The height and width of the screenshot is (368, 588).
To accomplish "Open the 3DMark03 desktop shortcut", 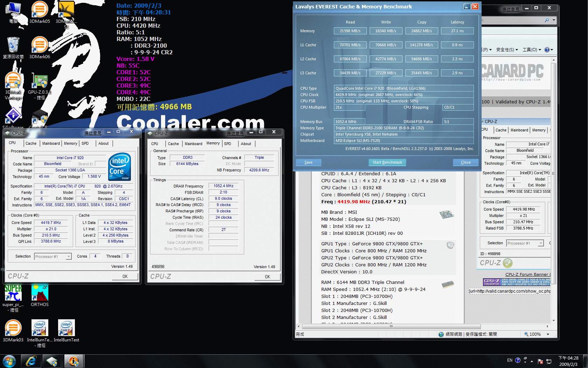I will (13, 330).
